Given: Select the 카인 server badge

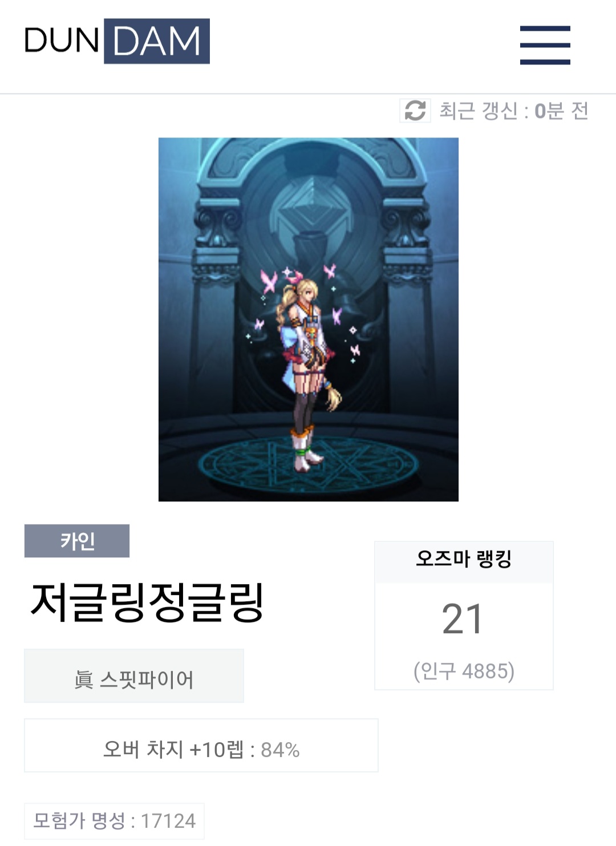Looking at the screenshot, I should tap(77, 541).
